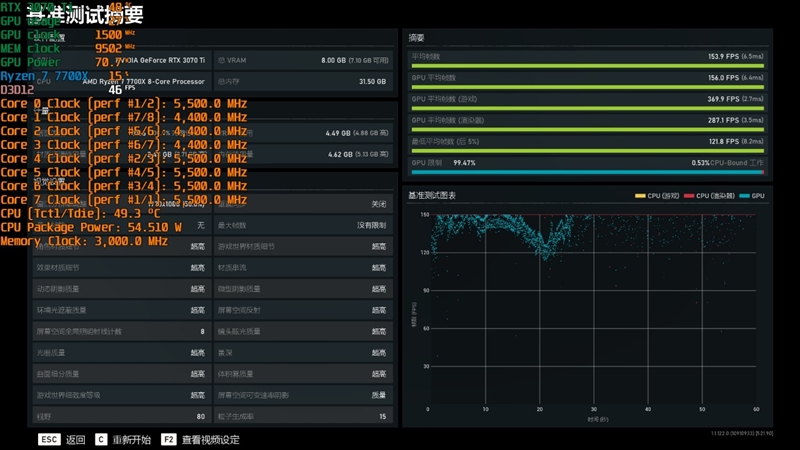
Task: Click the GPU clock 1500 MHz overlay reading
Action: (67, 35)
